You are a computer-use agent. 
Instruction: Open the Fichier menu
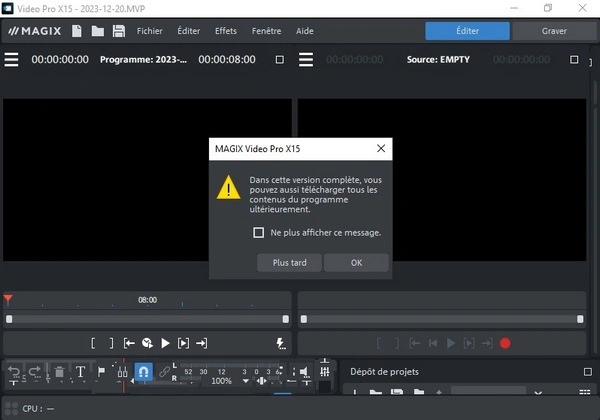pos(149,31)
